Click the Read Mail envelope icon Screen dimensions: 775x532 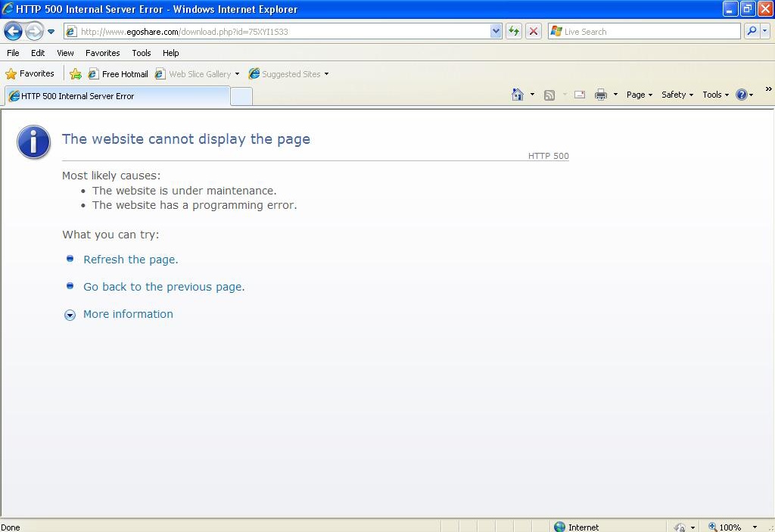tap(580, 95)
